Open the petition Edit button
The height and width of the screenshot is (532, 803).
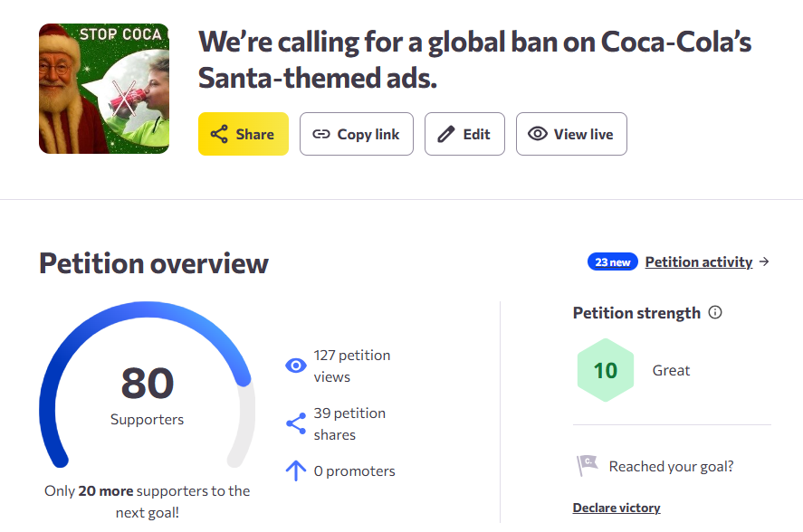point(464,134)
